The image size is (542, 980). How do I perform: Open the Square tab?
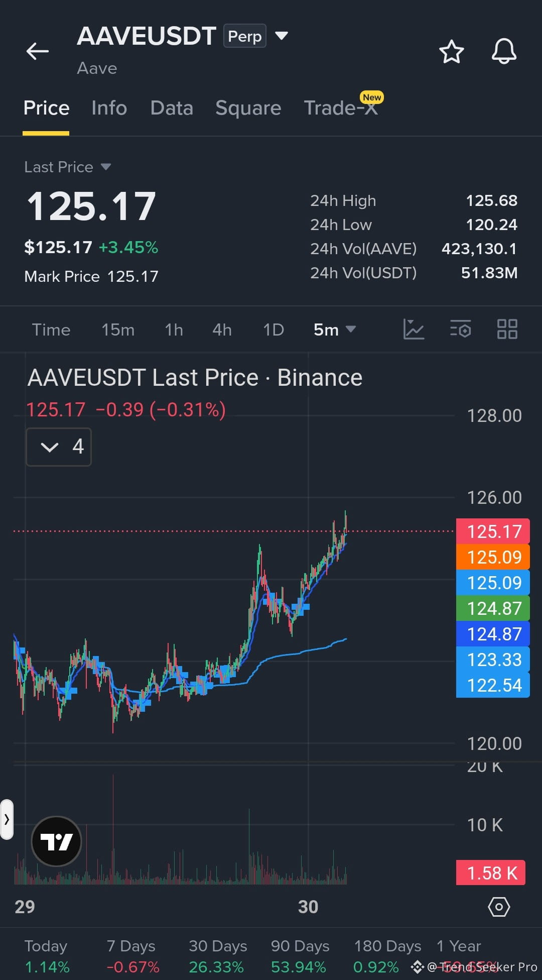248,108
